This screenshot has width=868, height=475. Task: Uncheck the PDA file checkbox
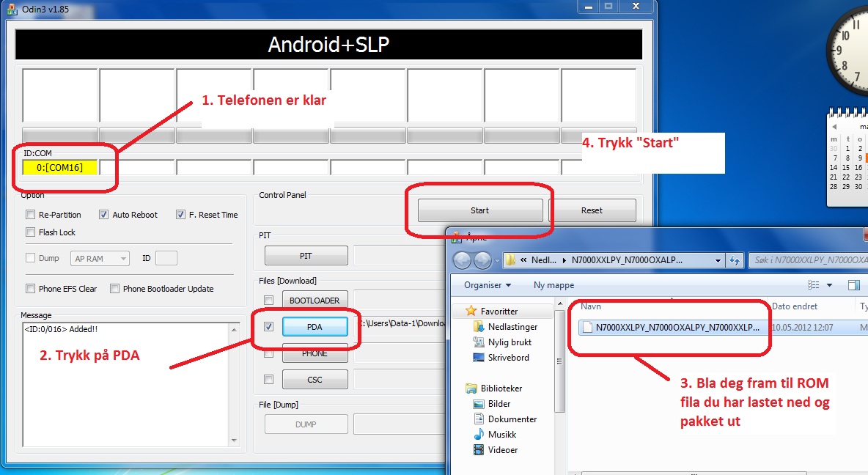pyautogui.click(x=268, y=327)
